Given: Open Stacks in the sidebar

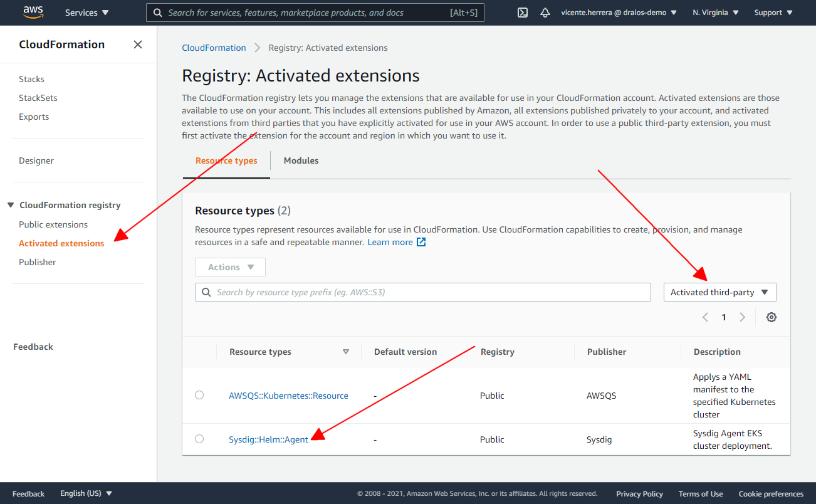Looking at the screenshot, I should coord(31,79).
